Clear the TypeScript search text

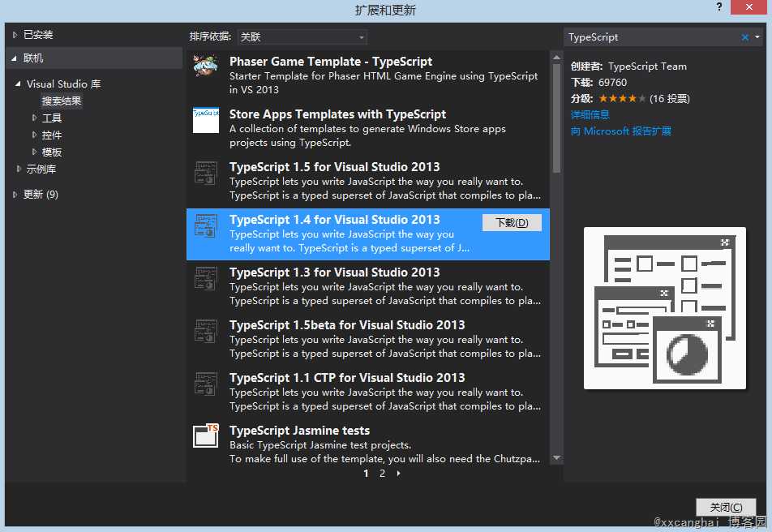[745, 37]
